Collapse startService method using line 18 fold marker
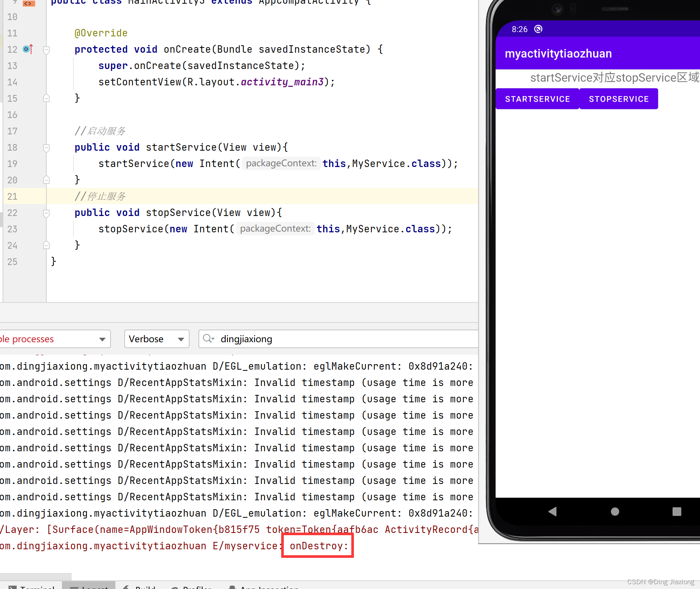 46,148
